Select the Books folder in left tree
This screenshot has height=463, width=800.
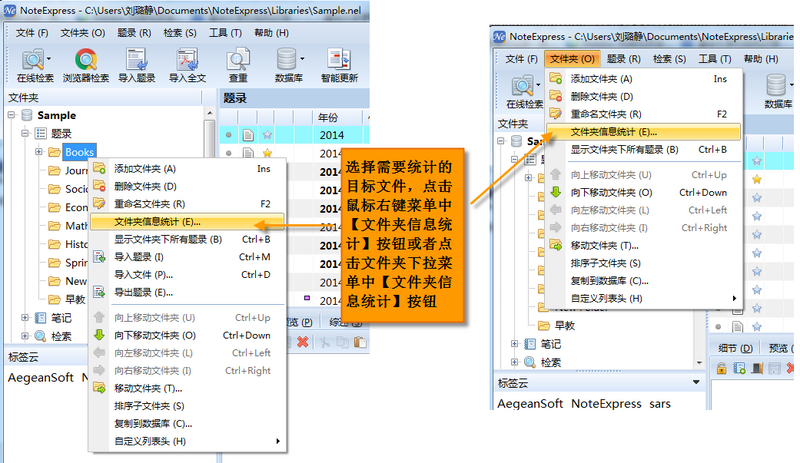click(x=79, y=152)
